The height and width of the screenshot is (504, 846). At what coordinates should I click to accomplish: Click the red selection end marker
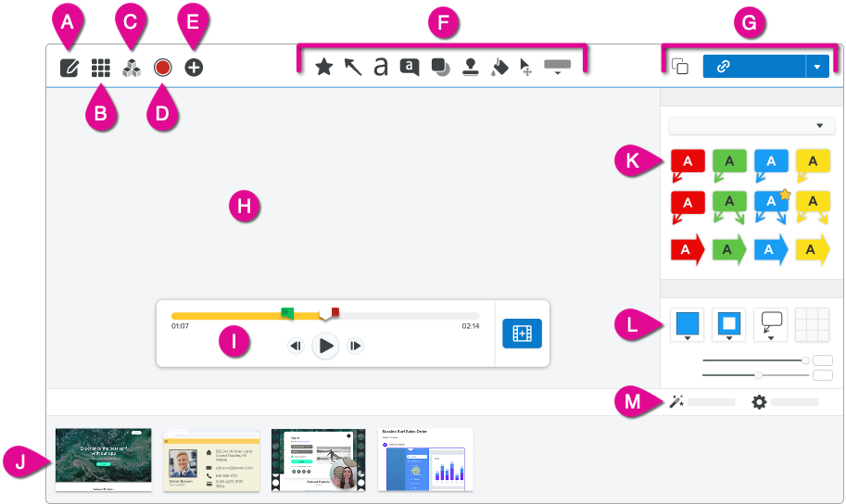[x=335, y=312]
